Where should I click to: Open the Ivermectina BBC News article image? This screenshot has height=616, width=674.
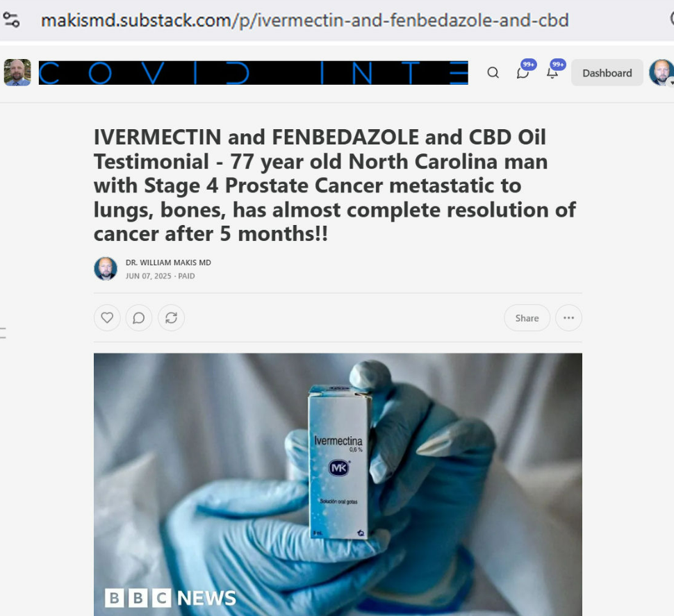(338, 485)
